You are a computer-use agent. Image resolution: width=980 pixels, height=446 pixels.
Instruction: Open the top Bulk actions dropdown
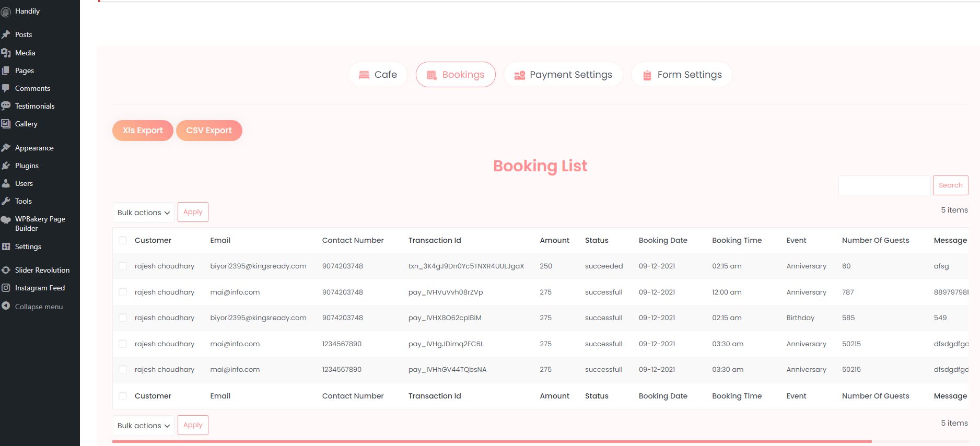point(143,213)
